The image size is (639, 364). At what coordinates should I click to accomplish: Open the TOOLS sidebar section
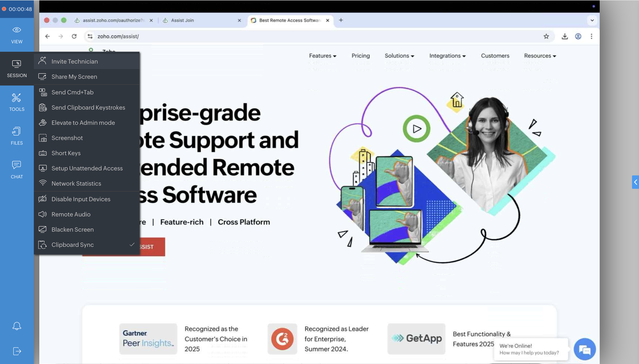pos(17,102)
